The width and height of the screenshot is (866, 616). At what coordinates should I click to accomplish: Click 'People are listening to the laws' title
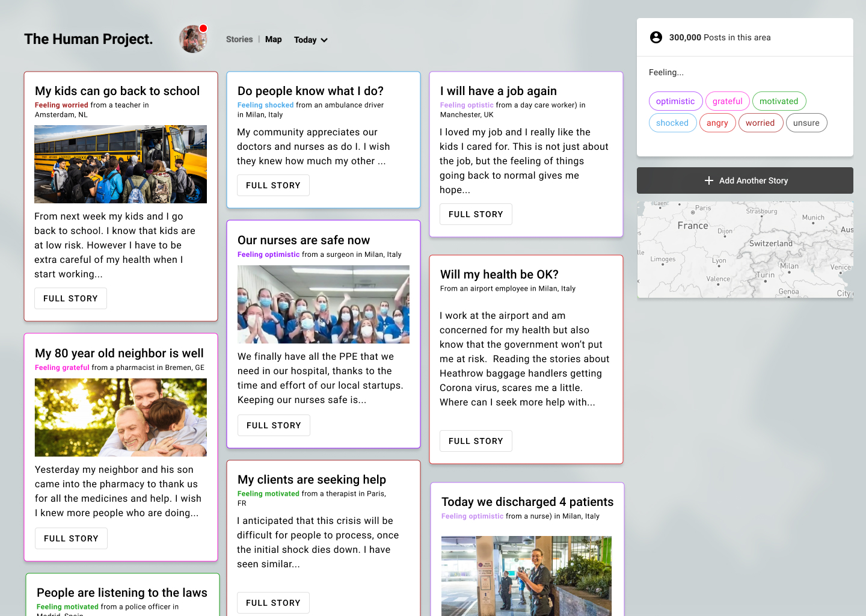point(122,593)
